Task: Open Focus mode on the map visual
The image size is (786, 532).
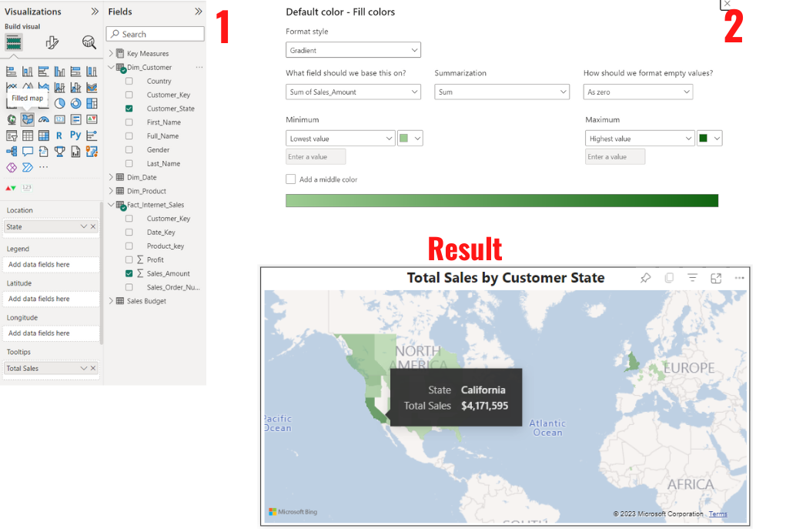Action: click(x=716, y=278)
